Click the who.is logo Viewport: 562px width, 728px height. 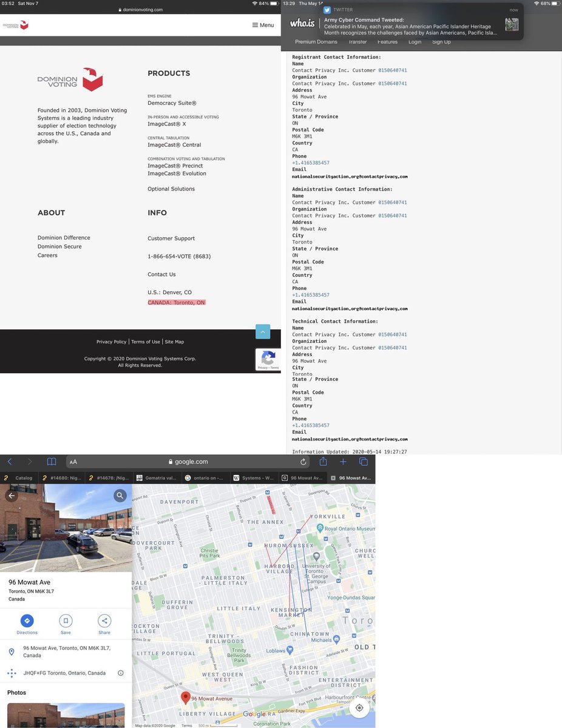[x=302, y=23]
